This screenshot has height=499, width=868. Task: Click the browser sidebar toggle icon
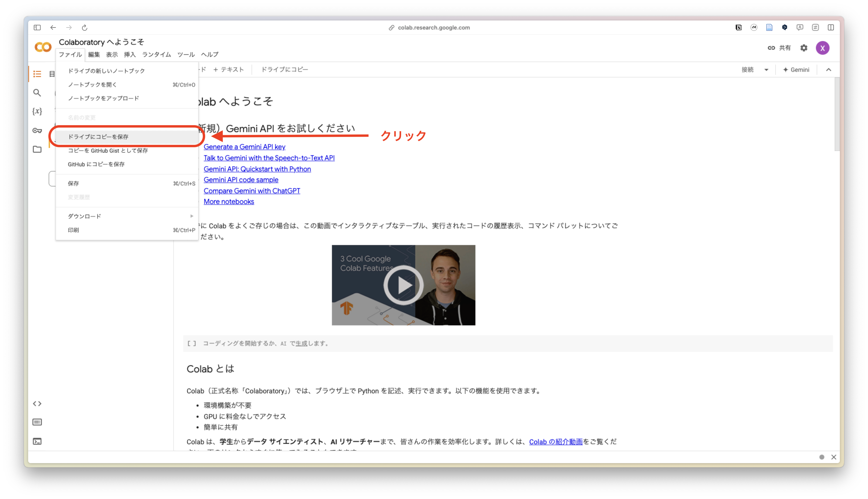click(x=37, y=27)
